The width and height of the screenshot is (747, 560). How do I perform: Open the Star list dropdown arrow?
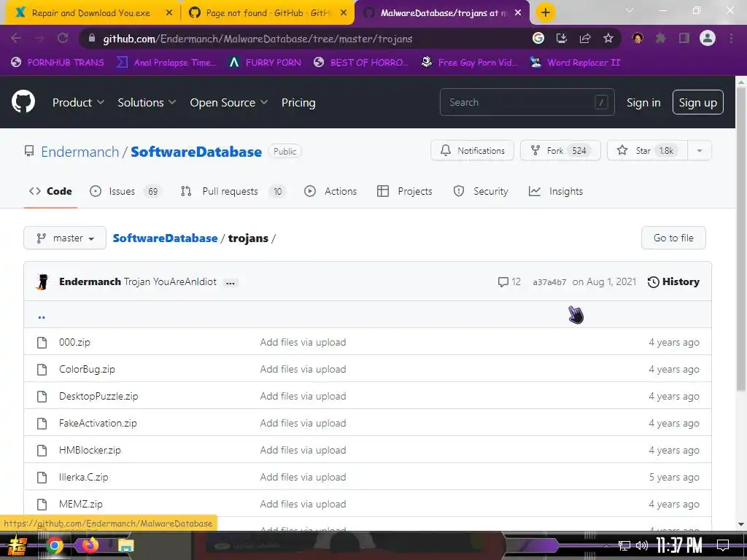(700, 151)
